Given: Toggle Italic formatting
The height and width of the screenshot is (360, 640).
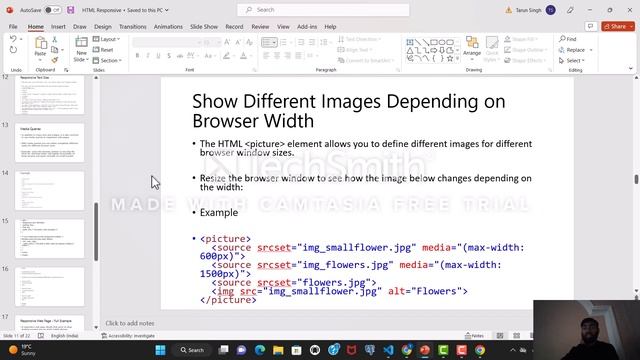Looking at the screenshot, I should pyautogui.click(x=148, y=56).
